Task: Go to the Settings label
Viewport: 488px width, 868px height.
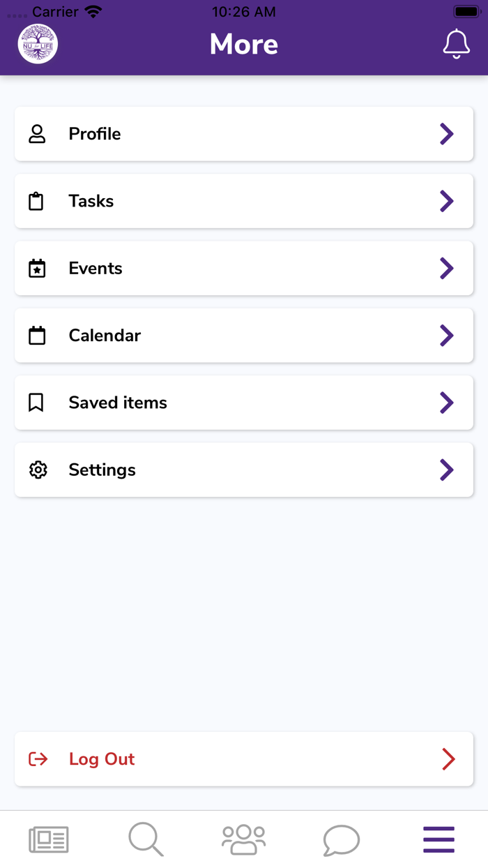Action: tap(102, 470)
